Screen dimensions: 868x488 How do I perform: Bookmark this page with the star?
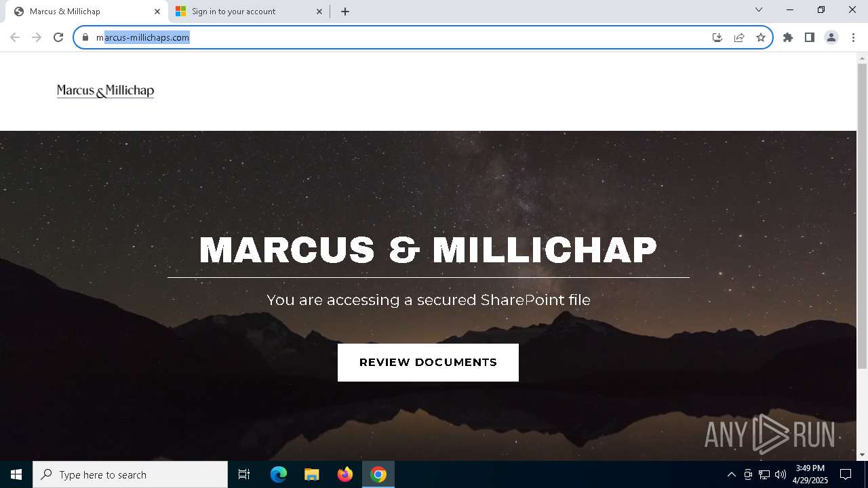[x=761, y=37]
